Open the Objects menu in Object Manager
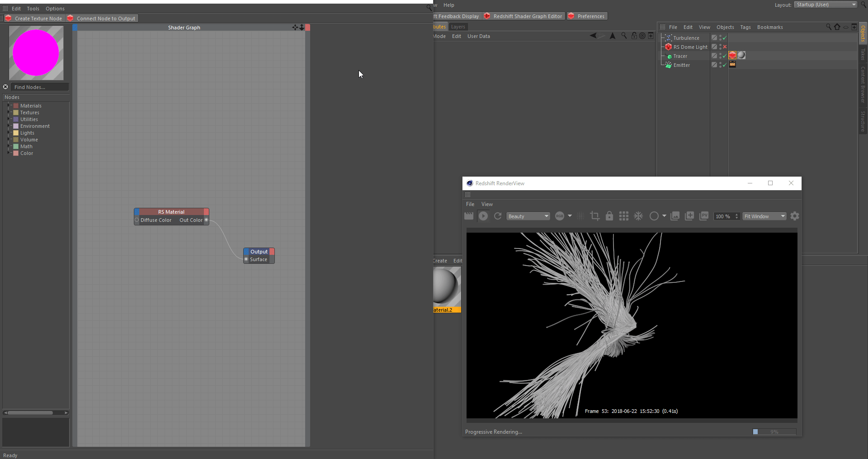The height and width of the screenshot is (459, 868). 725,27
